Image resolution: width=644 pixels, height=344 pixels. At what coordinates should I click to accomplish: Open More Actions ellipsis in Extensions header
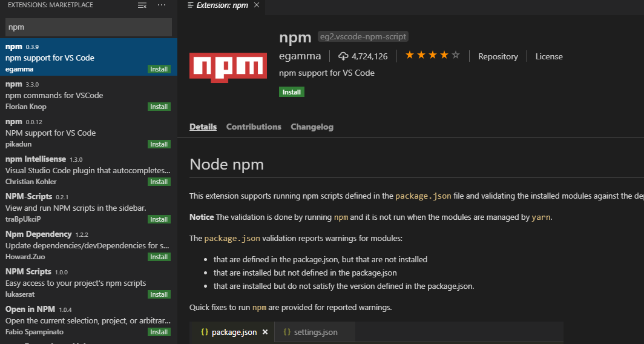162,5
